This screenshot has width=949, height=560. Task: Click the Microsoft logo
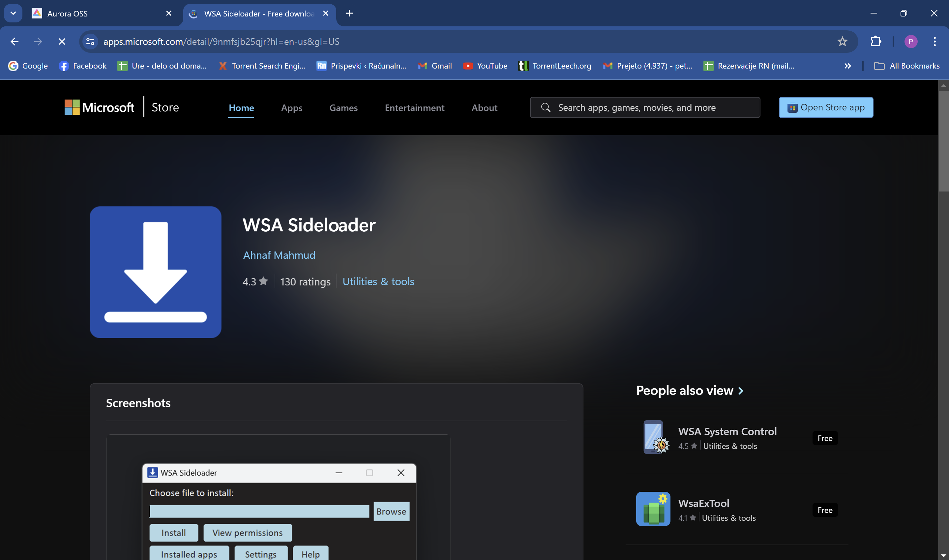(99, 107)
